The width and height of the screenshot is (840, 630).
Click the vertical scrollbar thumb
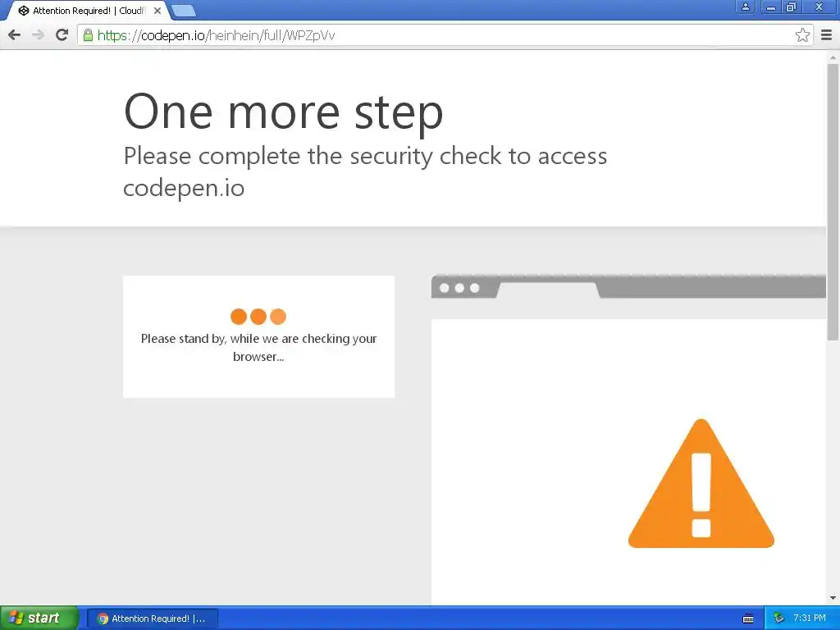pyautogui.click(x=833, y=202)
